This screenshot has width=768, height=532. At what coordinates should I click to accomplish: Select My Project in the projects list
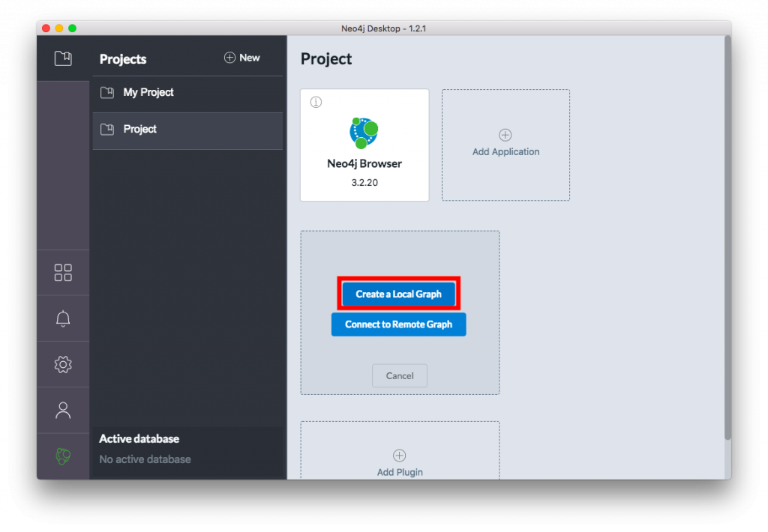click(148, 92)
